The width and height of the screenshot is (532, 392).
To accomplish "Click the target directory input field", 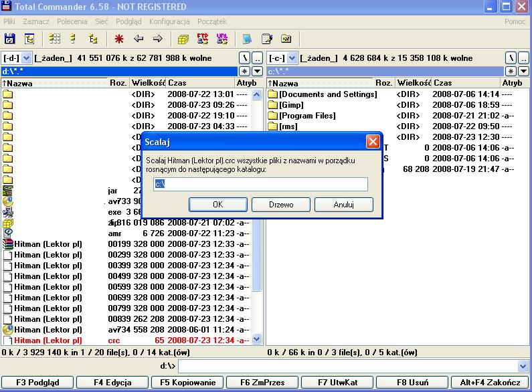I will pyautogui.click(x=260, y=184).
